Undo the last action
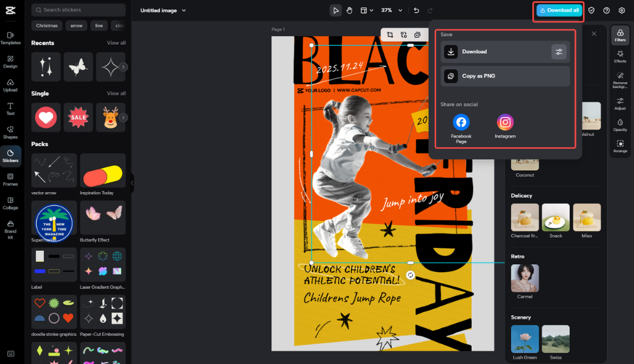Viewport: 634px width, 364px height. tap(415, 10)
